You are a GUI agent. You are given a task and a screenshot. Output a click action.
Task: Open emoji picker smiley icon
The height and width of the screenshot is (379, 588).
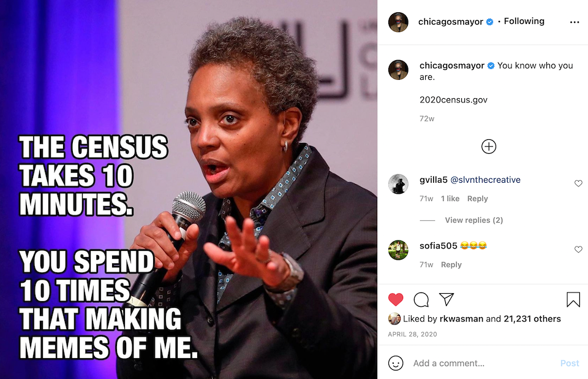396,363
